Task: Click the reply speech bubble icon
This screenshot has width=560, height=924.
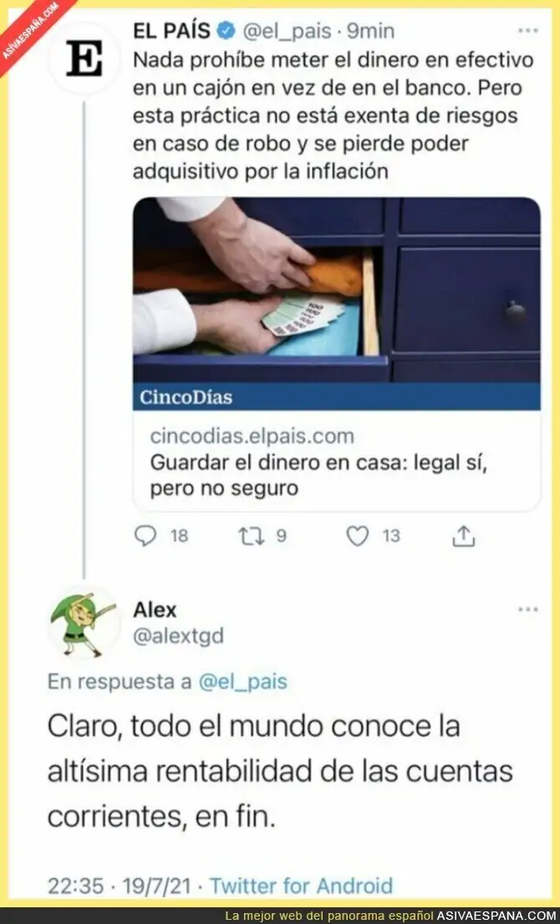Action: coord(145,535)
